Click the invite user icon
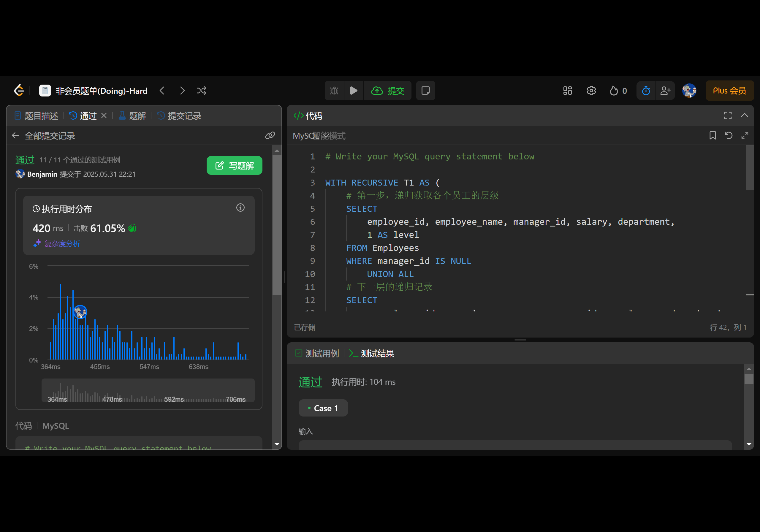The height and width of the screenshot is (532, 760). [665, 91]
